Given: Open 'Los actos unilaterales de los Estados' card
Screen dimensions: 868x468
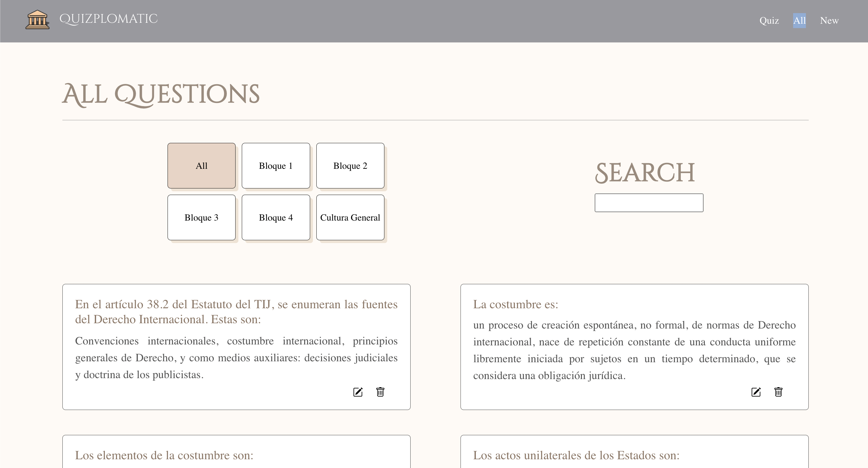Looking at the screenshot, I should coord(576,455).
